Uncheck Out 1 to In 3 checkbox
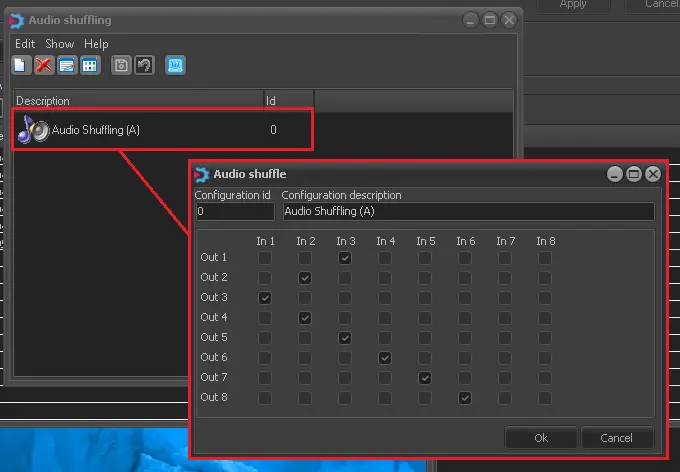680x472 pixels. coord(345,258)
